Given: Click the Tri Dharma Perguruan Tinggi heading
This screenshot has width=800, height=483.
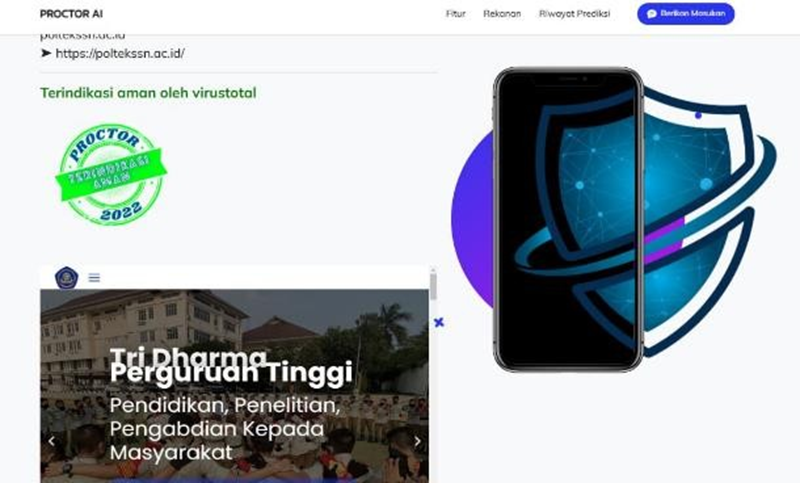Looking at the screenshot, I should [231, 365].
